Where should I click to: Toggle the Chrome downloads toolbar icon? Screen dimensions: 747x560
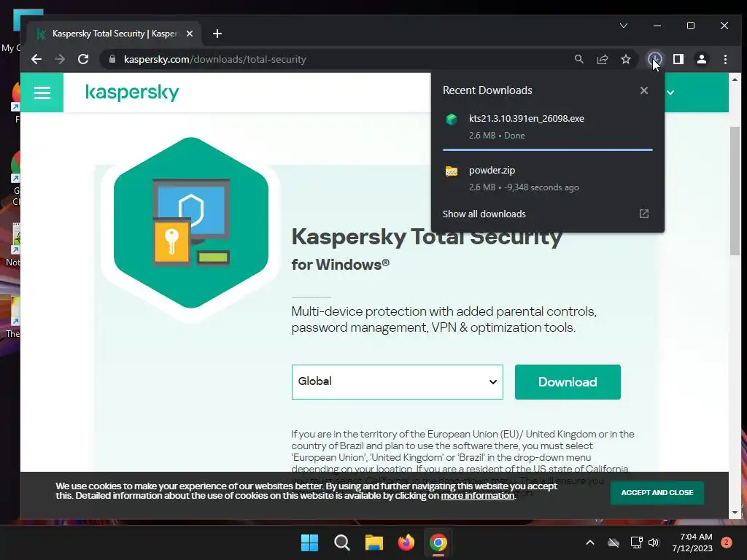coord(655,59)
